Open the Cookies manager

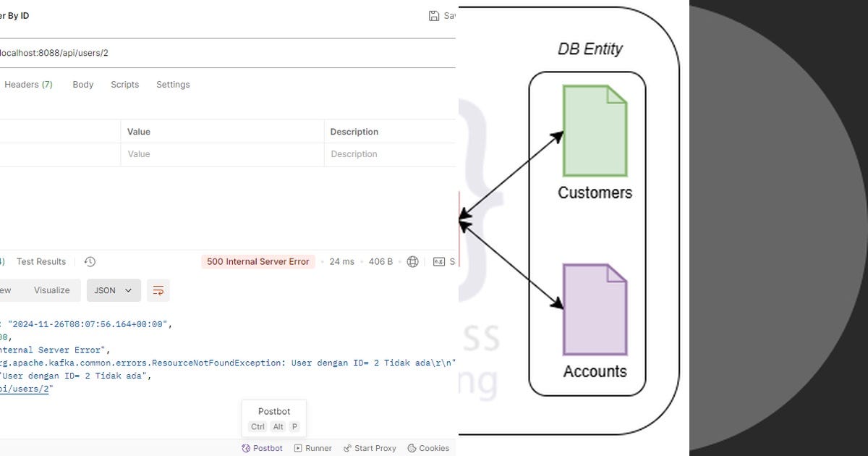tap(428, 448)
